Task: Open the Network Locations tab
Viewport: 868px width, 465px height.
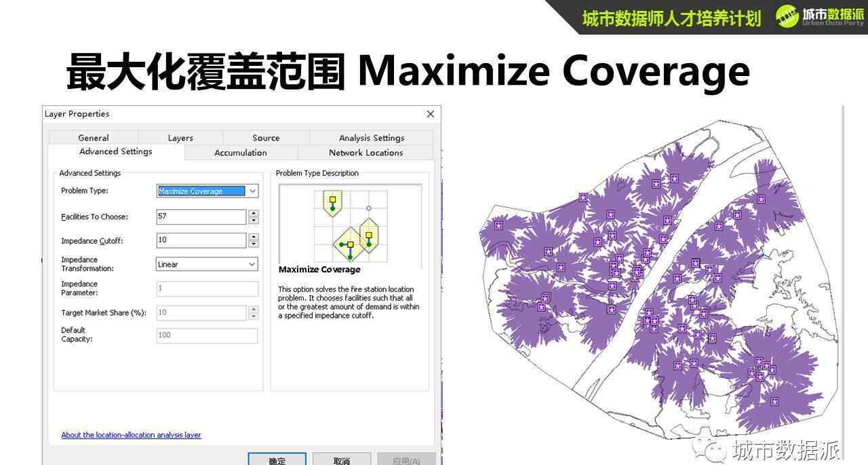Action: coord(366,153)
